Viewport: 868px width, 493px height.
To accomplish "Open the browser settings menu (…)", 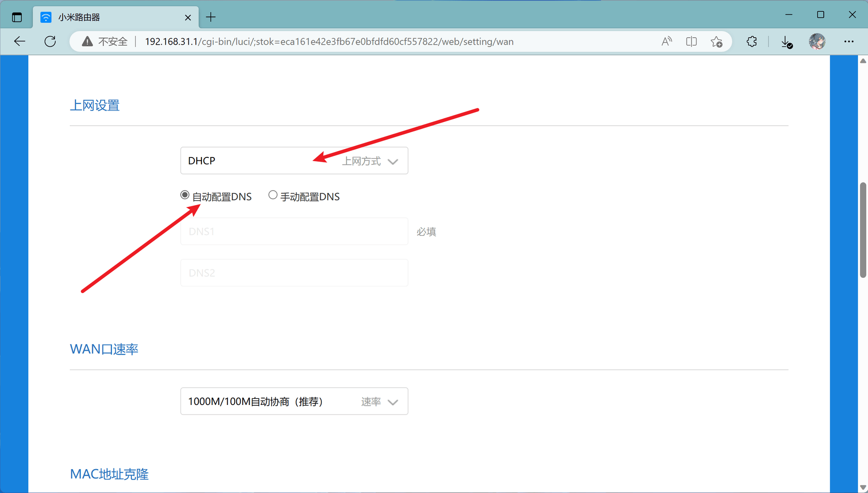I will (849, 41).
